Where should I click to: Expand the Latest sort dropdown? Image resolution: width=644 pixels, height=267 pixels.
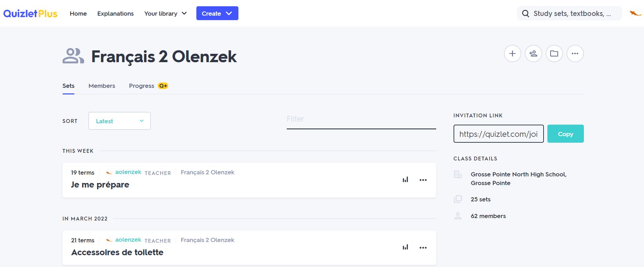[120, 121]
